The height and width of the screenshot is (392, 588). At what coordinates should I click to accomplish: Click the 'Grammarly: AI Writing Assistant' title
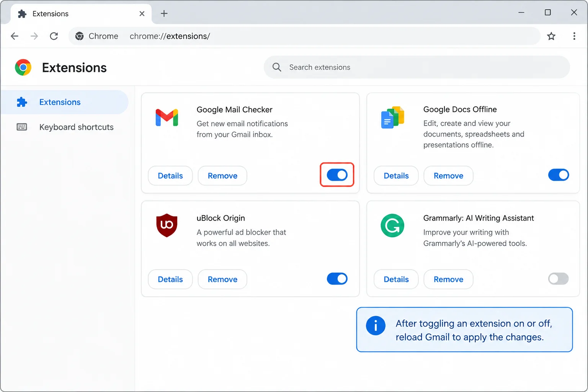click(479, 218)
